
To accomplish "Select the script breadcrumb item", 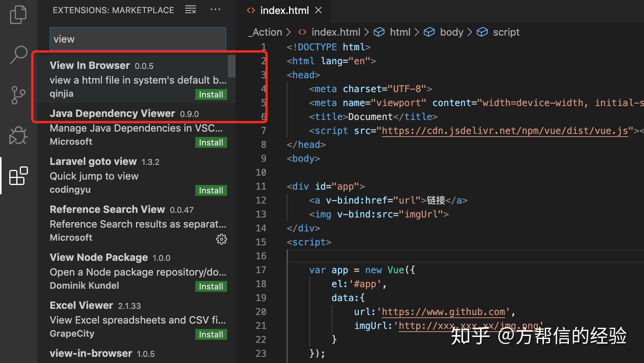I will pyautogui.click(x=506, y=32).
